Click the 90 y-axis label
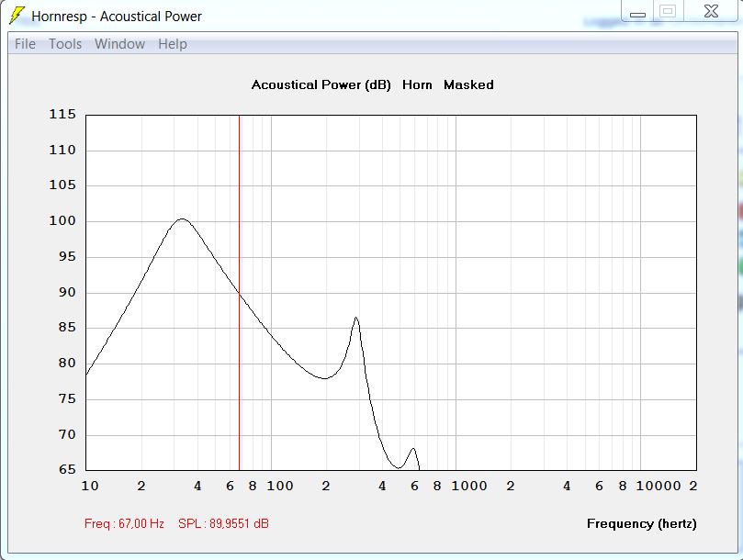Image resolution: width=743 pixels, height=560 pixels. 67,292
